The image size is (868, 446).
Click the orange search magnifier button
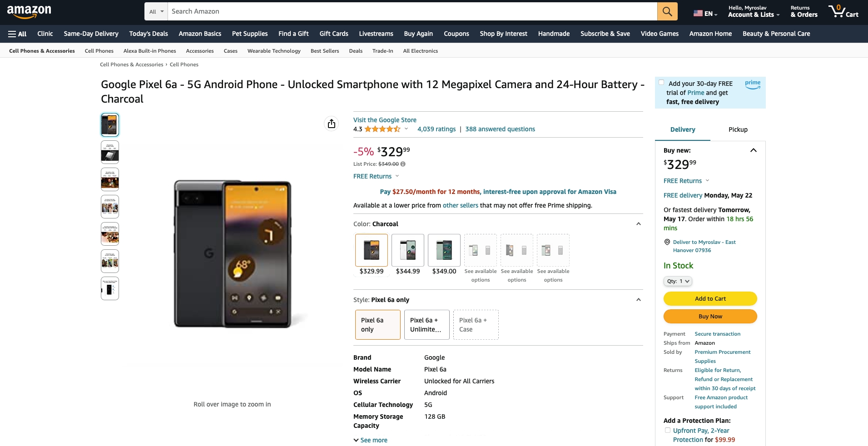(667, 11)
